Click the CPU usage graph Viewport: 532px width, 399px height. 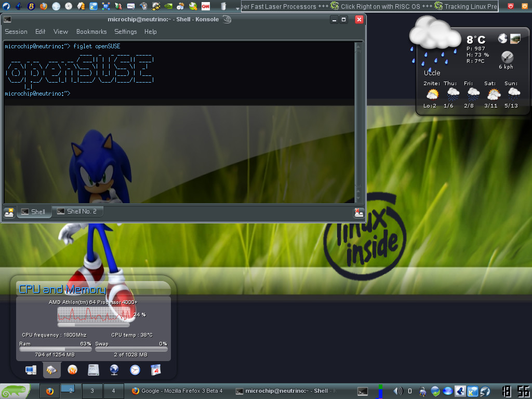pyautogui.click(x=94, y=314)
